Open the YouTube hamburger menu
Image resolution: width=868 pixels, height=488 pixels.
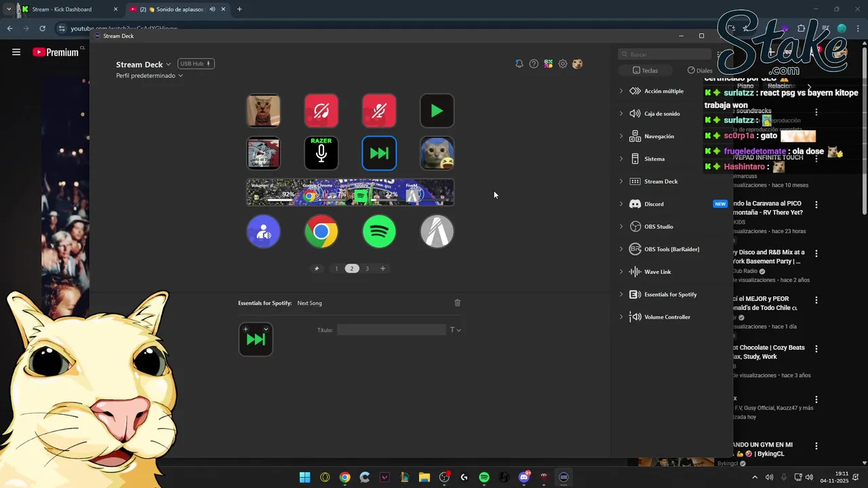(x=16, y=52)
